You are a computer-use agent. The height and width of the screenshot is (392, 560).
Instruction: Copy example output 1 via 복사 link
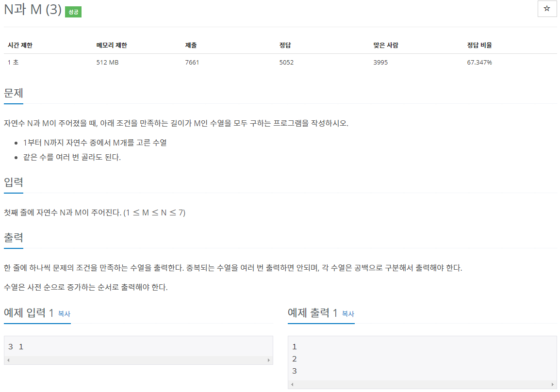348,314
